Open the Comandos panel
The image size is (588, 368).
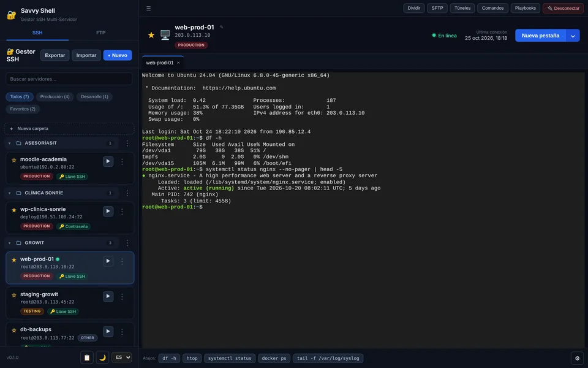click(x=492, y=8)
